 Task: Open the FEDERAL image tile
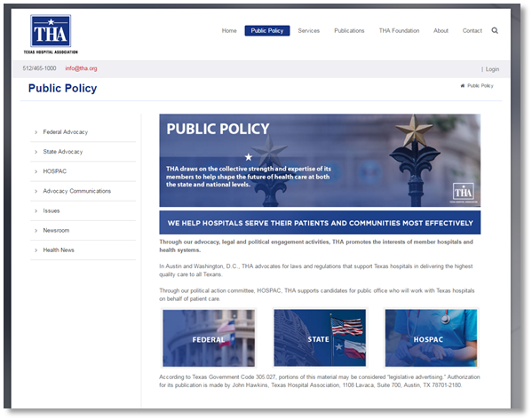point(209,338)
